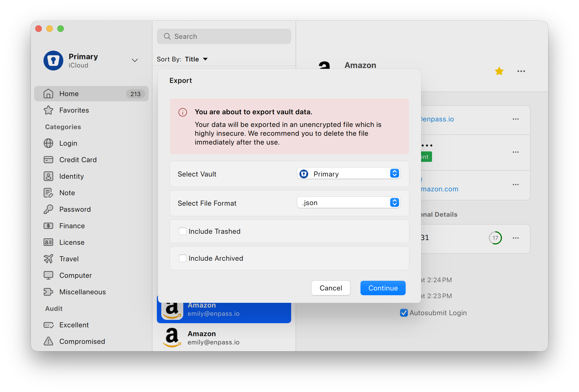Viewport: 579px width, 392px height.
Task: Click the hidden password dots in details
Action: (427, 145)
